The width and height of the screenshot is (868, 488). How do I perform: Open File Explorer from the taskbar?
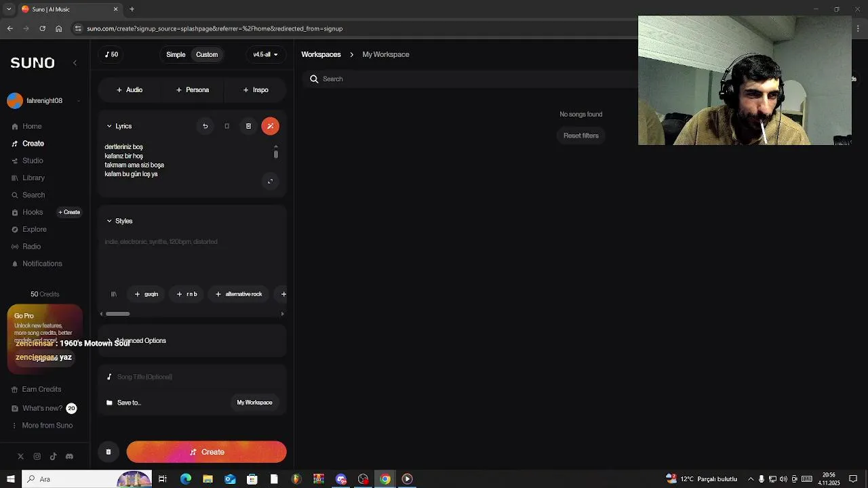[208, 479]
